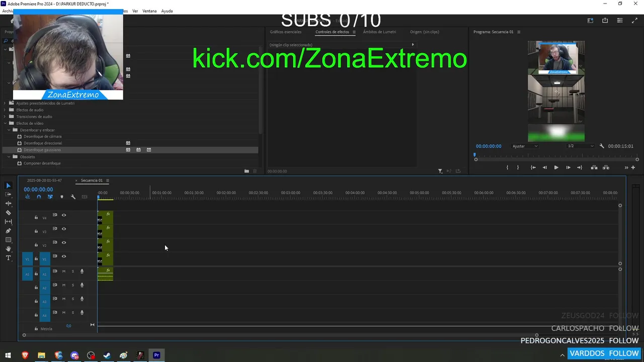Open the Effect Controls filter funnel icon
This screenshot has width=644, height=362.
coord(440,171)
